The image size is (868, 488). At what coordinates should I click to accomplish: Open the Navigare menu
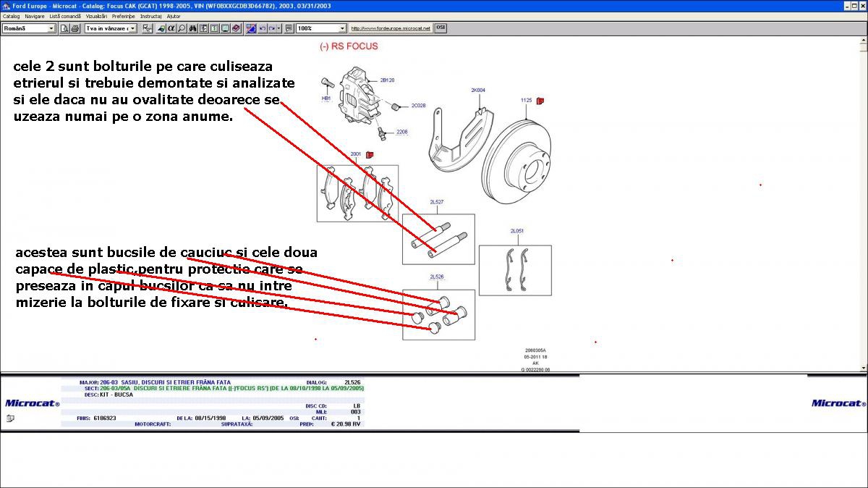pyautogui.click(x=34, y=16)
